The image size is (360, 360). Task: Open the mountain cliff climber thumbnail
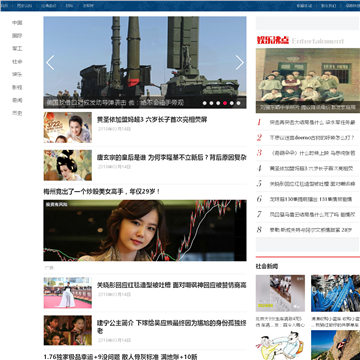[335, 345]
